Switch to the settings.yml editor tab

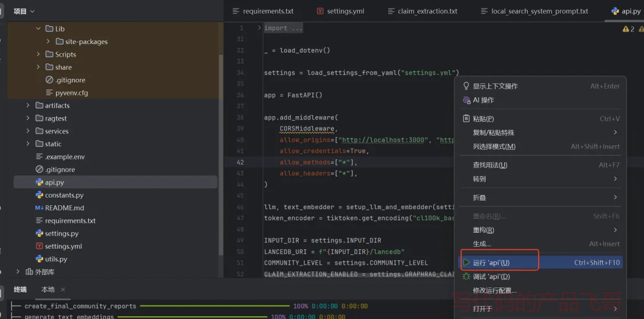[x=341, y=11]
